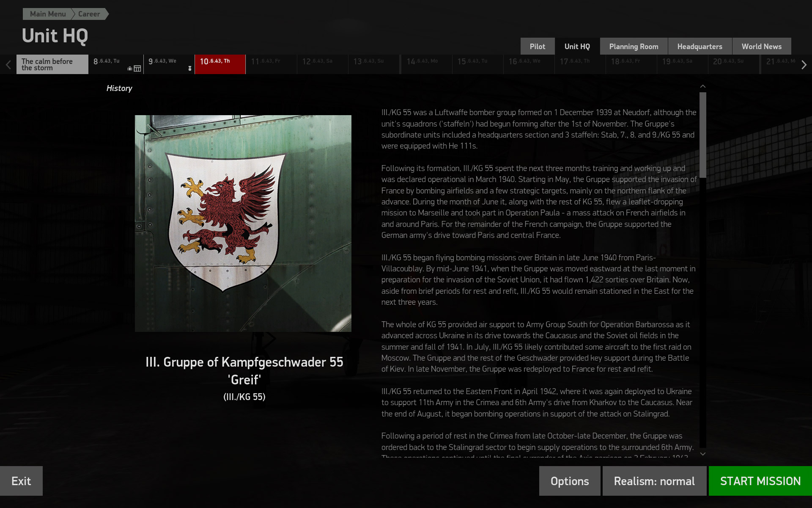The width and height of the screenshot is (812, 508).
Task: Navigate to Main Menu breadcrumb
Action: pos(47,14)
